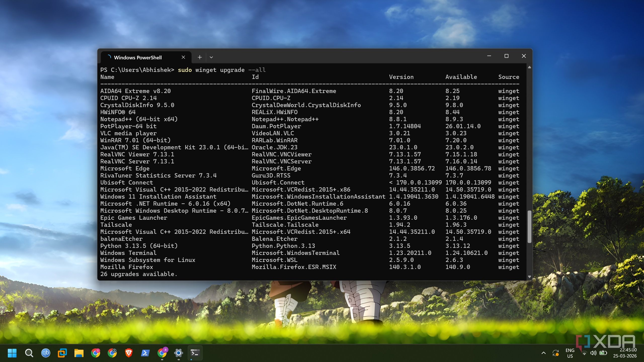Click 'Mozilla.Firefox.ESR.MSIX' id
Viewport: 644px width, 362px height.
294,267
